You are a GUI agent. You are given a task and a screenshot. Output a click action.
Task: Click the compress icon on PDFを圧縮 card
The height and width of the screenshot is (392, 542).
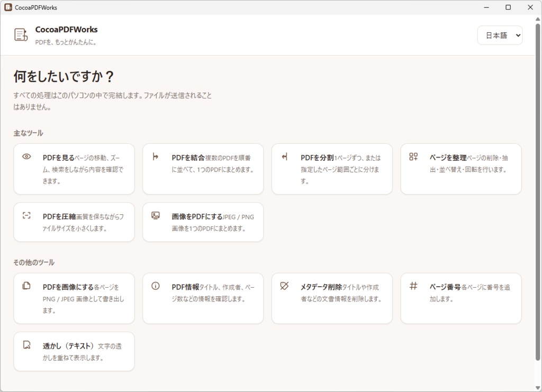coord(26,215)
